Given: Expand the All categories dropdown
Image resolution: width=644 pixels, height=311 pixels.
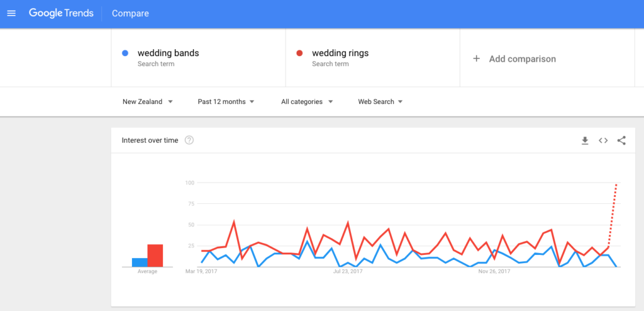Looking at the screenshot, I should 307,101.
